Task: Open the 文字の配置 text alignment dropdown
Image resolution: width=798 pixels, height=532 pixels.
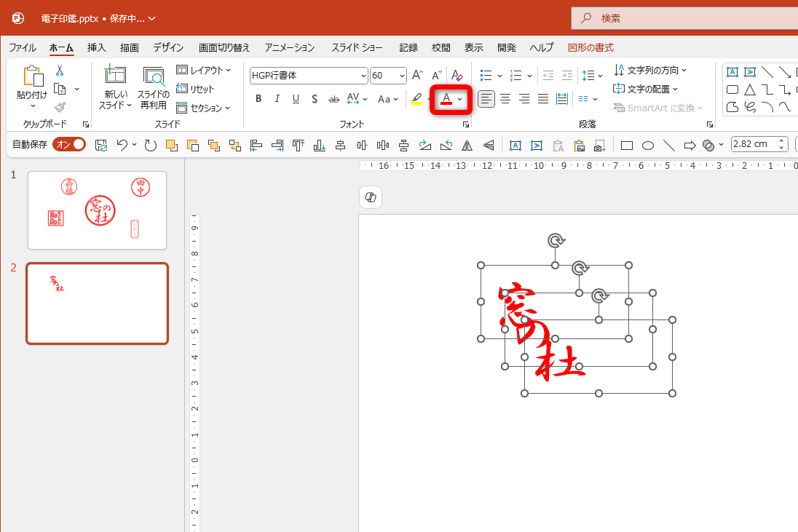Action: tap(646, 89)
